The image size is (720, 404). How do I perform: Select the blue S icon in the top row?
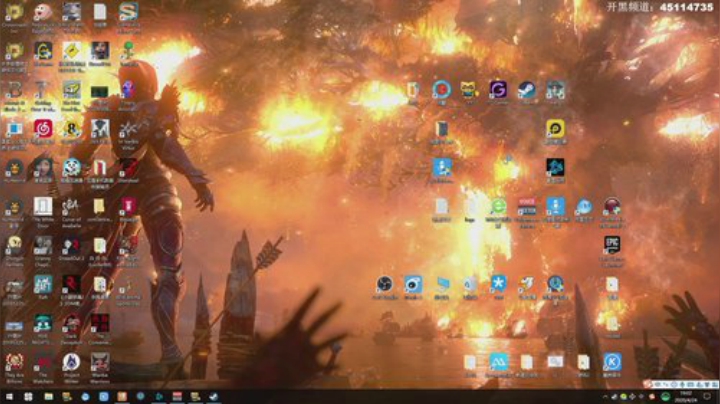128,12
